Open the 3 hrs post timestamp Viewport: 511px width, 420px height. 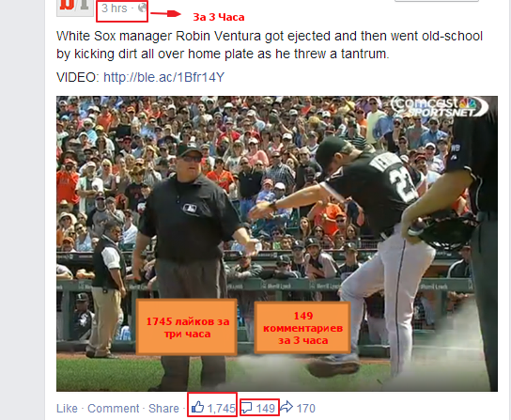114,8
